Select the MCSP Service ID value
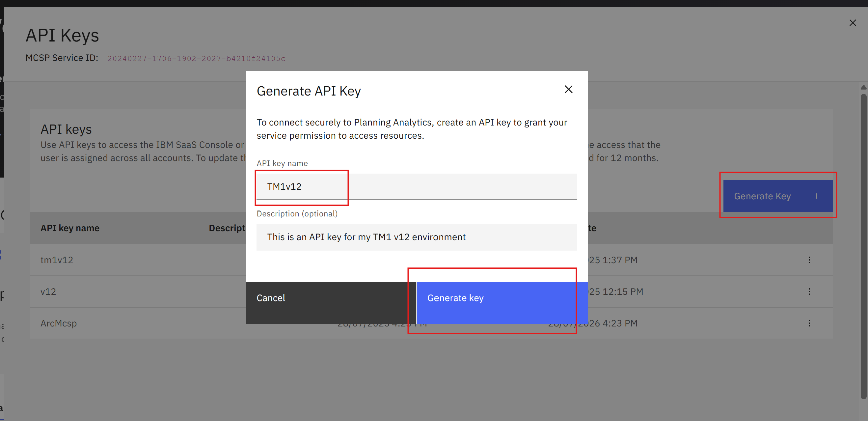Viewport: 868px width, 421px height. pyautogui.click(x=196, y=58)
